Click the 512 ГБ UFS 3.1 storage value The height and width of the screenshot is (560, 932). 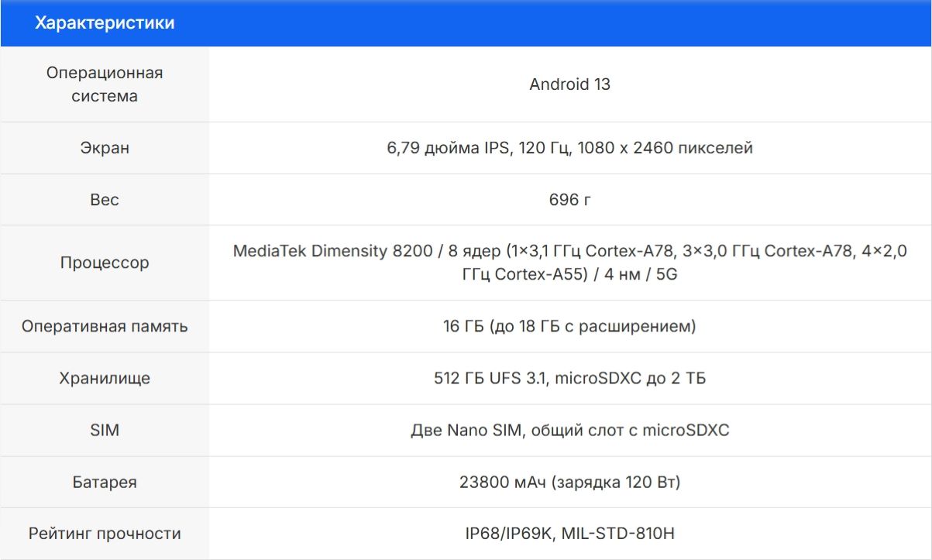pyautogui.click(x=570, y=378)
